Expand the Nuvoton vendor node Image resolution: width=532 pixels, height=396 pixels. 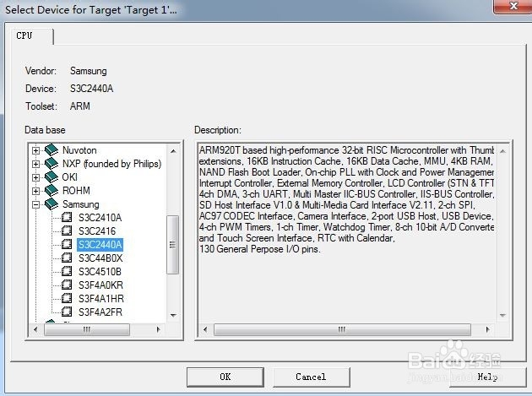(x=36, y=150)
